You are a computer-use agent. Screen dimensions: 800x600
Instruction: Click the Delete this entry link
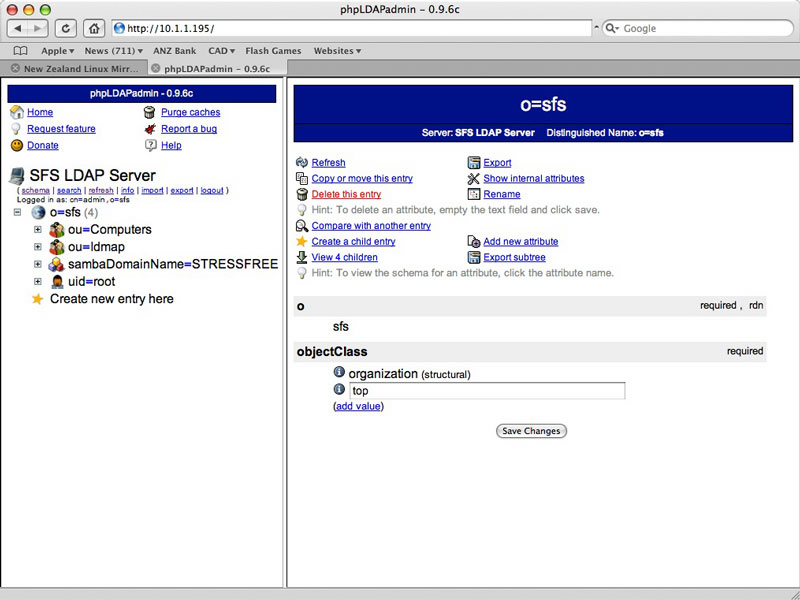[346, 194]
